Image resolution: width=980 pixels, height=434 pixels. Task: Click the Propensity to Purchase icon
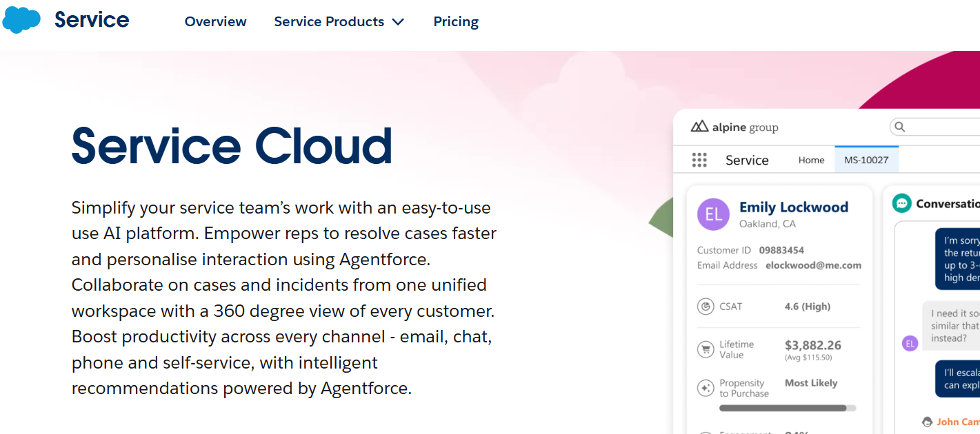click(705, 388)
